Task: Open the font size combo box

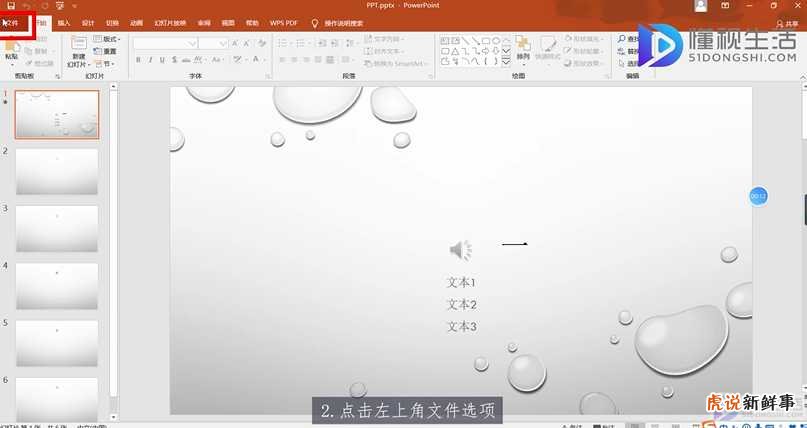Action: click(x=213, y=44)
